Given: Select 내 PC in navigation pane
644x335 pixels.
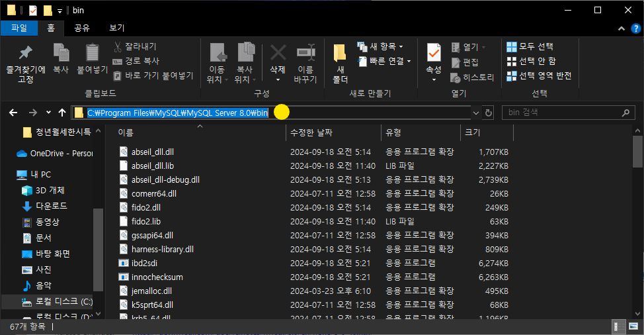Looking at the screenshot, I should pos(34,174).
